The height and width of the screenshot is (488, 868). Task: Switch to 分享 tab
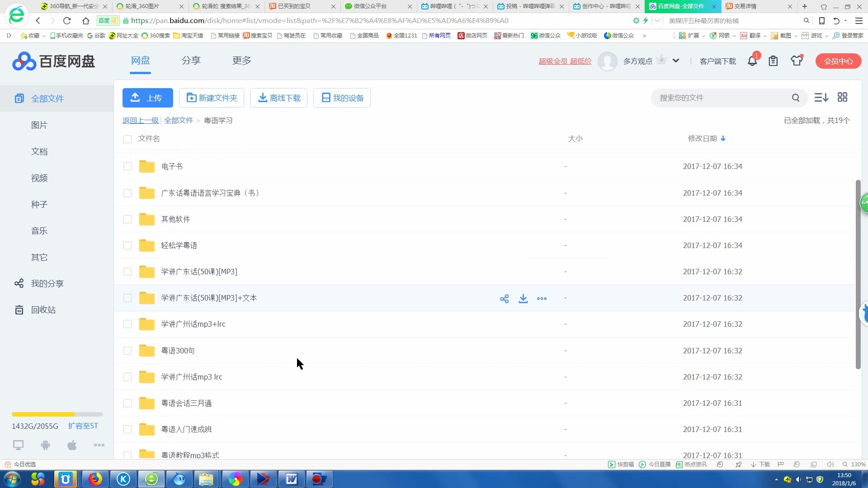(x=191, y=61)
